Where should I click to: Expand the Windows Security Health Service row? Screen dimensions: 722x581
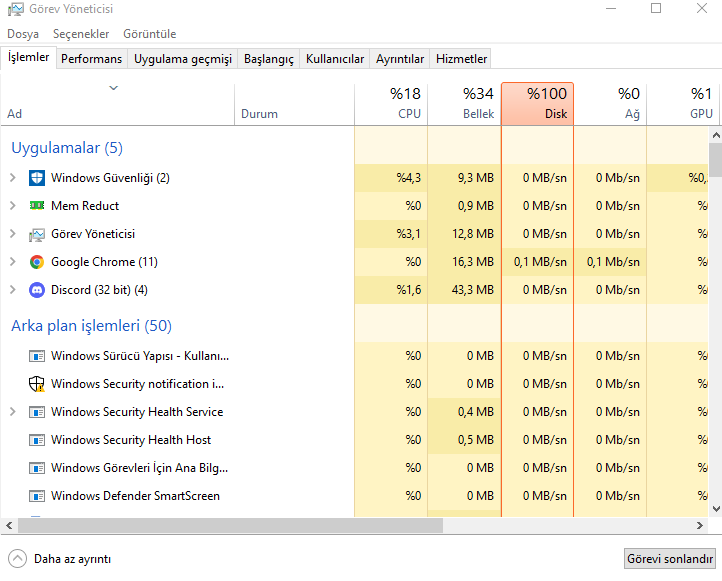tap(13, 412)
